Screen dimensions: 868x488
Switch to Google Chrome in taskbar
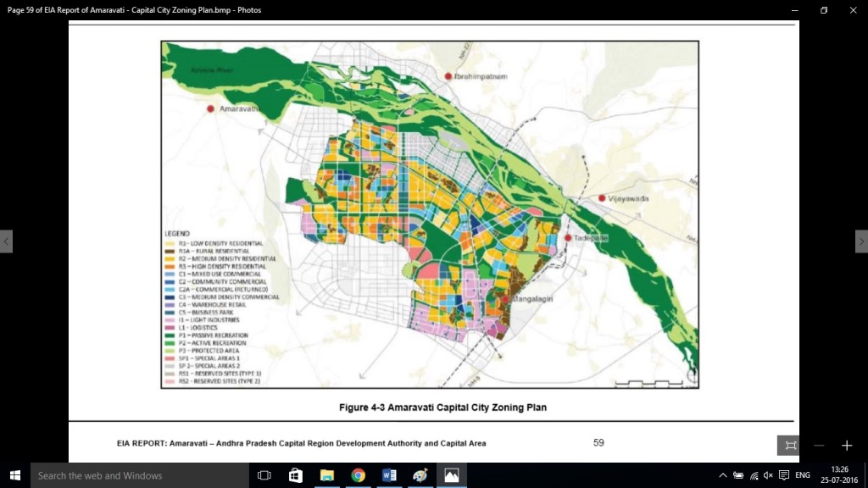coord(358,475)
